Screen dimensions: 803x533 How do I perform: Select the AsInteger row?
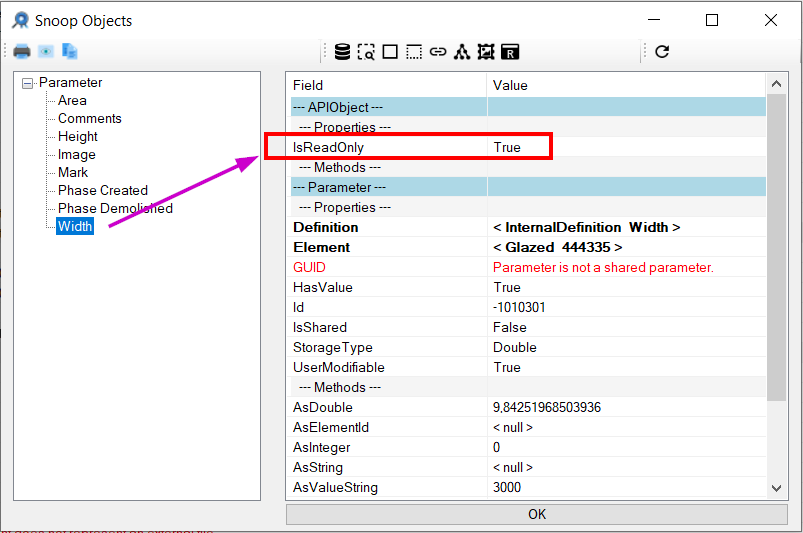coord(528,446)
